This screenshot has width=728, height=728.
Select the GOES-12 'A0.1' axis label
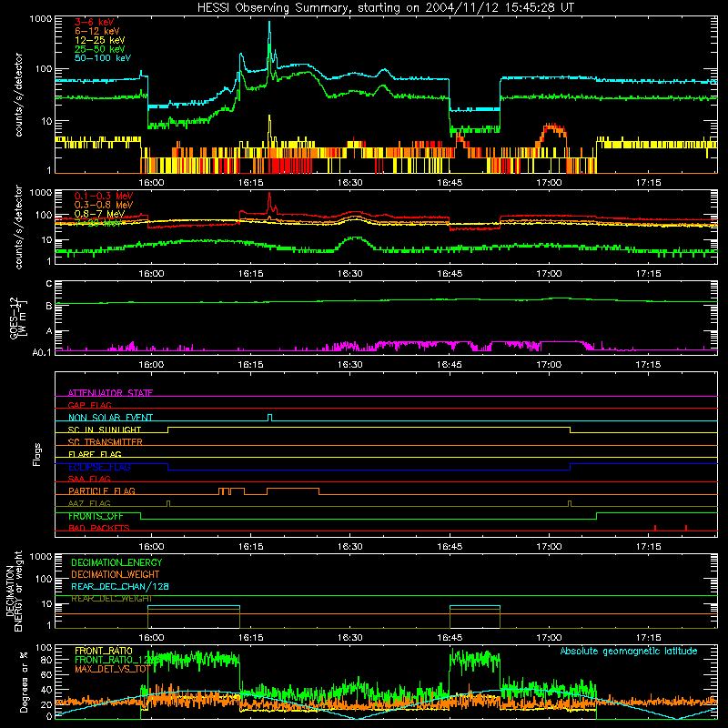tap(42, 352)
